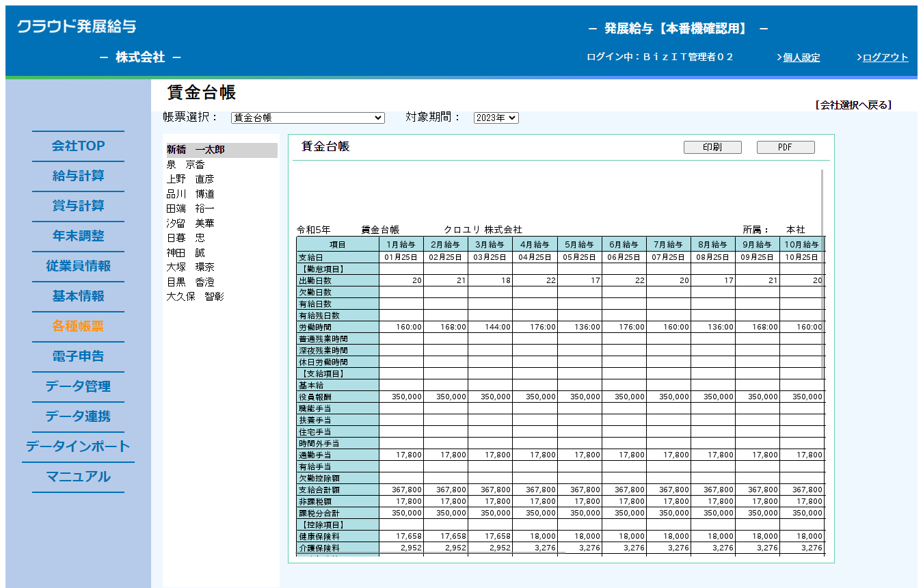Open 電子申告 in the sidebar
The height and width of the screenshot is (588, 923).
[x=78, y=356]
